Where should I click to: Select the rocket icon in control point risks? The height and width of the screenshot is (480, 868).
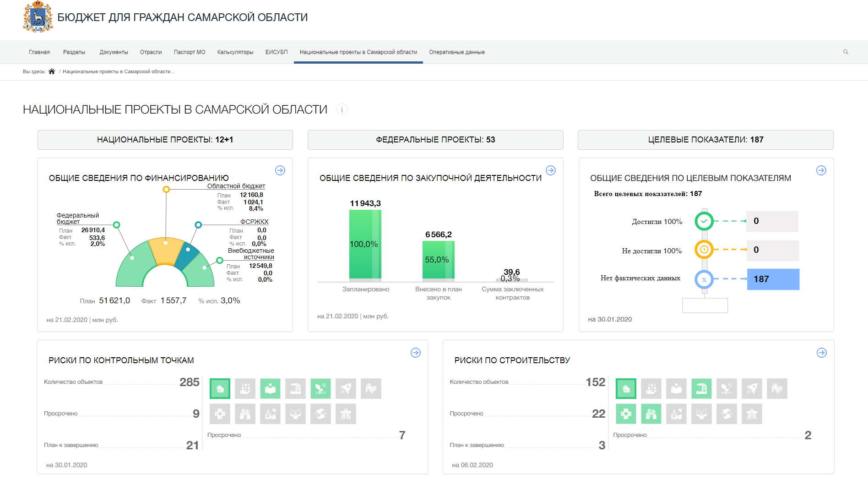(x=346, y=389)
